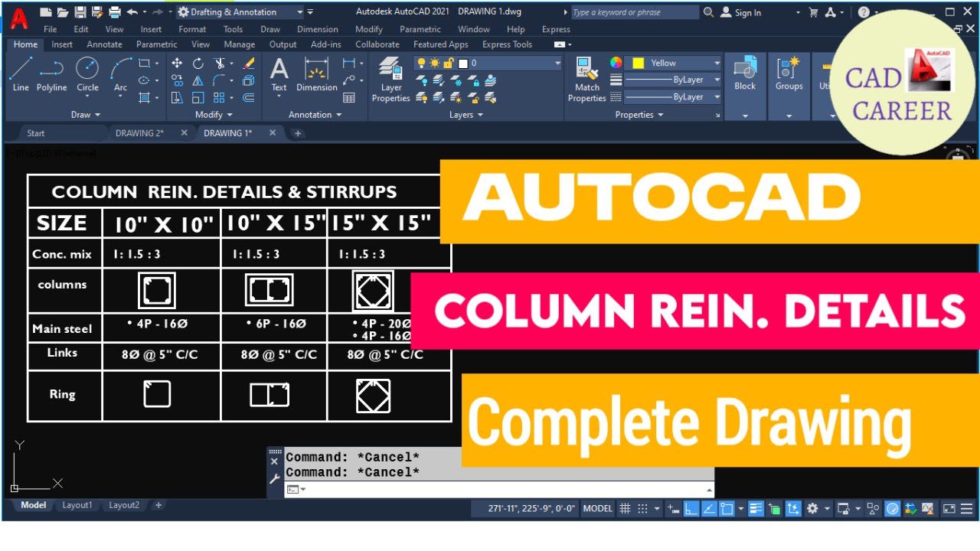This screenshot has width=980, height=551.
Task: Click the Rotate tool icon
Action: tap(198, 64)
